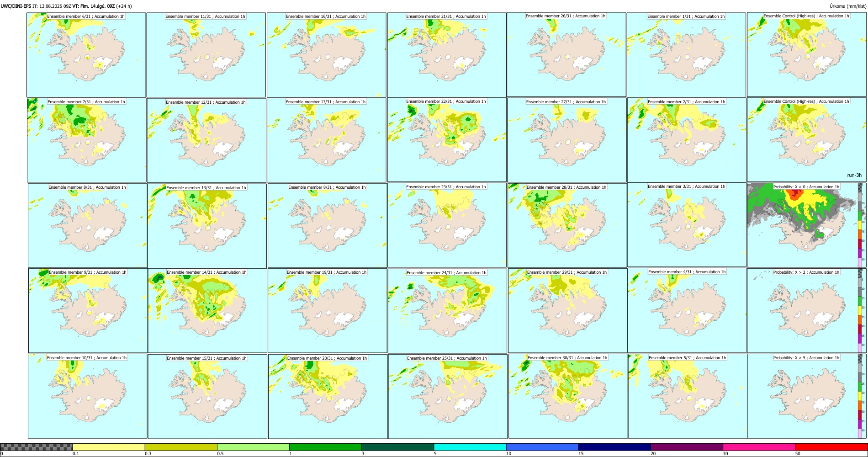Open the Ensemble member 17/31 map

click(326, 140)
